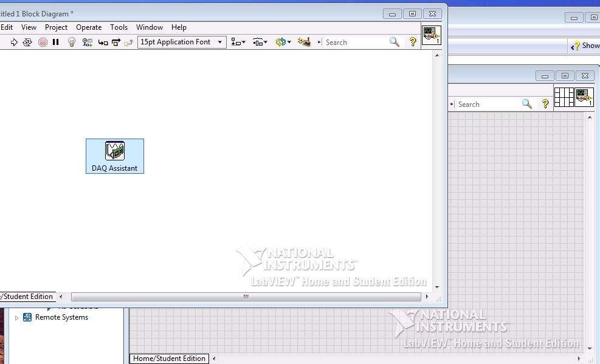The height and width of the screenshot is (364, 600).
Task: Click the right scroll arrow in Block Diagram
Action: [427, 297]
